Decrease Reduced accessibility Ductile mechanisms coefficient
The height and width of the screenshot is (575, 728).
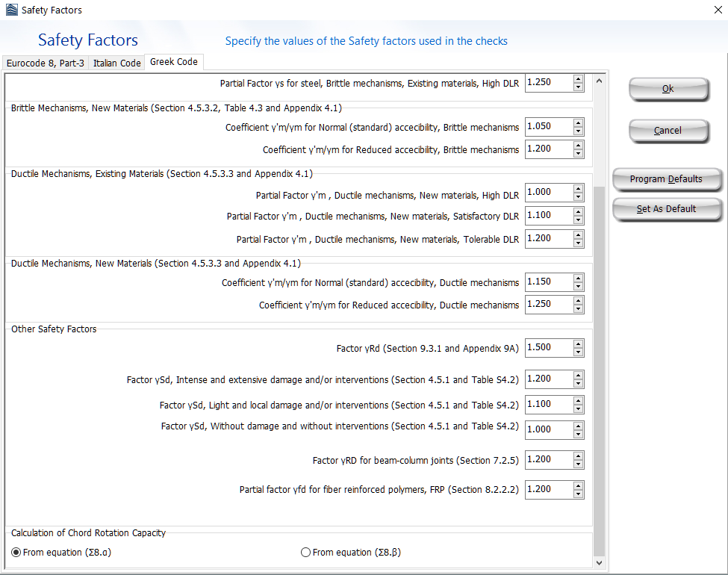tap(578, 309)
